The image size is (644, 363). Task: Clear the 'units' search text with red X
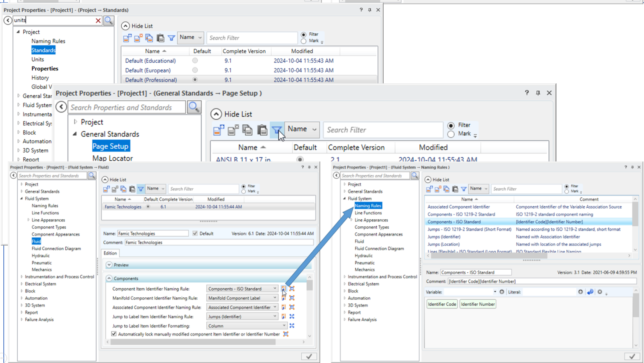click(x=98, y=21)
